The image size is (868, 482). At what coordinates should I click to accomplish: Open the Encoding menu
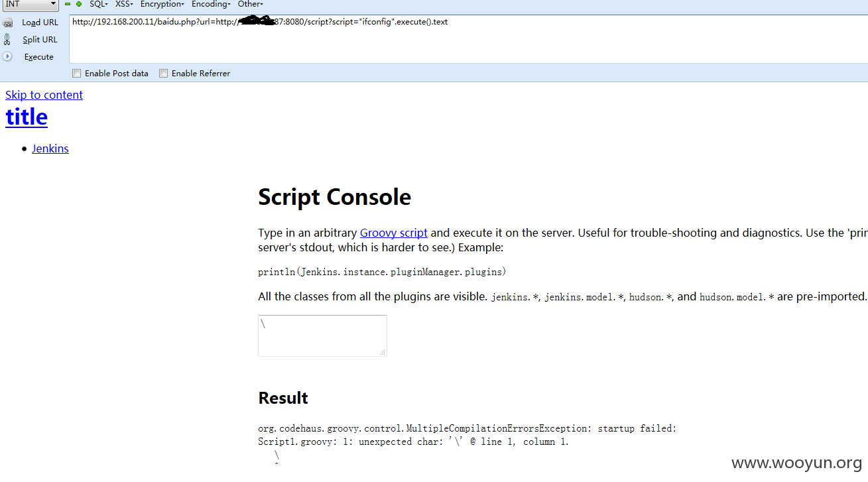[211, 4]
